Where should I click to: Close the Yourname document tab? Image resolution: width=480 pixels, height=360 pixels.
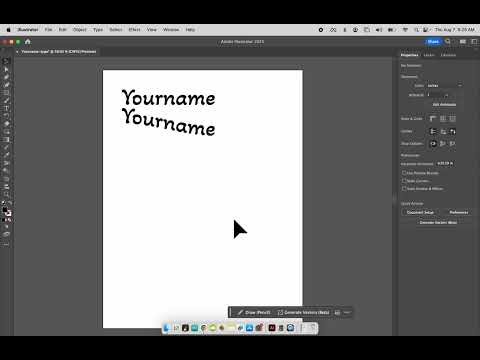pos(17,52)
